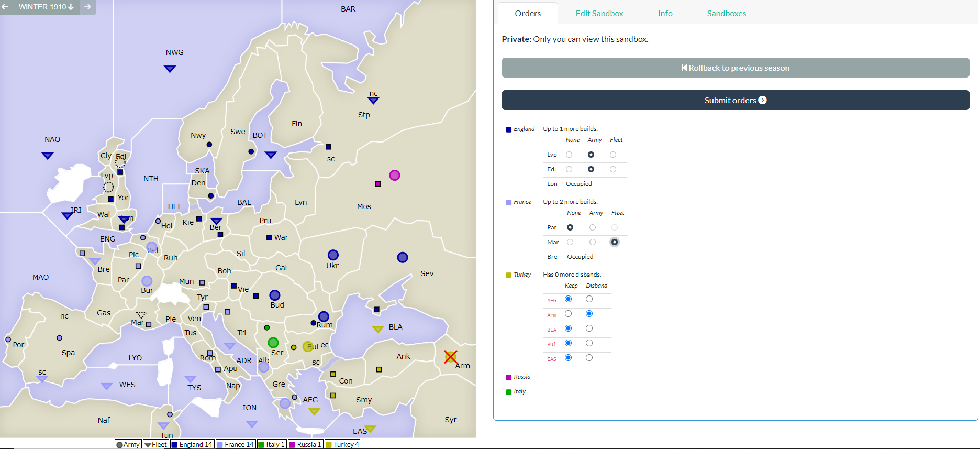Open the Info tab
The width and height of the screenshot is (980, 449).
click(665, 14)
